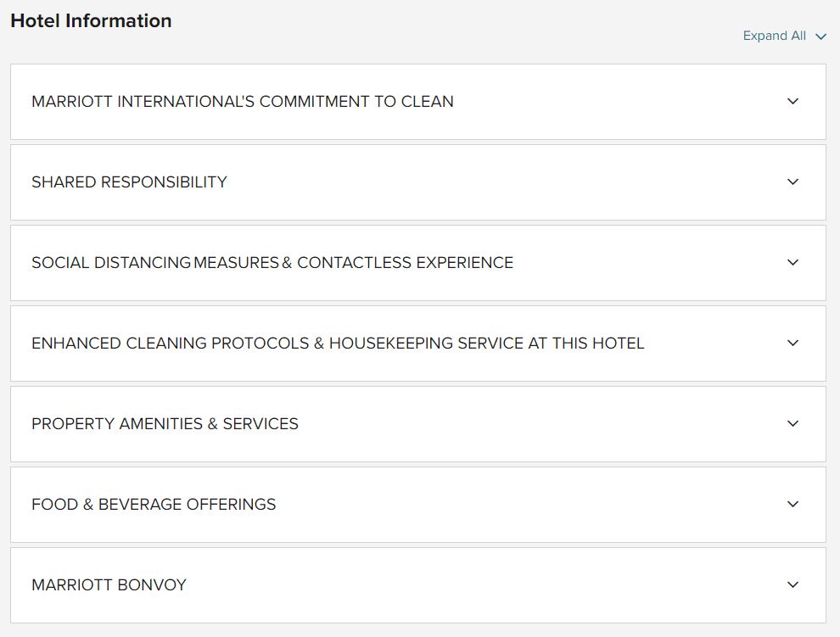Show the Food & Beverage Offerings title
This screenshot has width=840, height=637.
click(154, 505)
